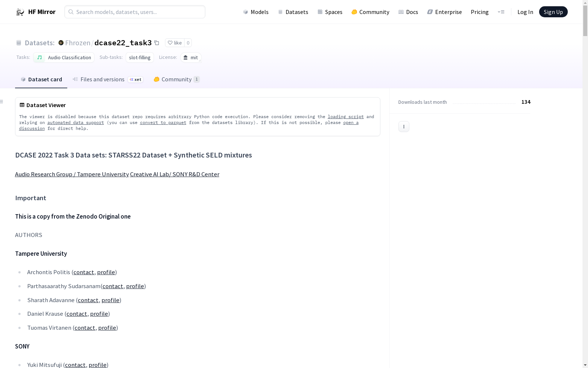The height and width of the screenshot is (368, 588).
Task: Click Sharath Adavanne contact link
Action: (88, 300)
